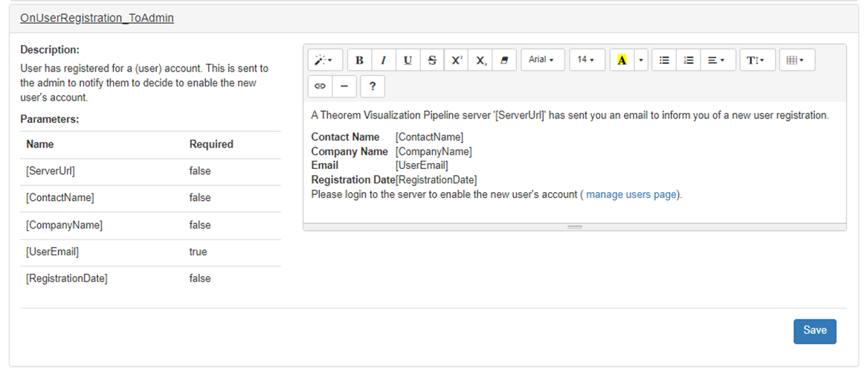
Task: Toggle bold formatting in the editor
Action: [x=360, y=60]
